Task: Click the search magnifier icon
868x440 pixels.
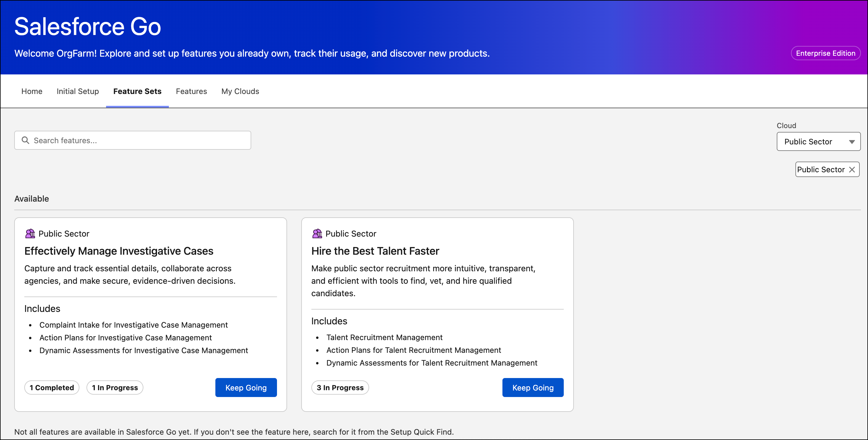Action: [x=25, y=140]
